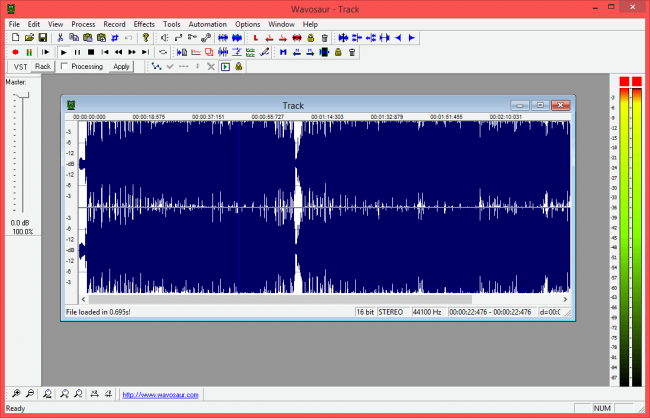Click the "16 bit" status field
Image resolution: width=650 pixels, height=418 pixels.
[x=365, y=312]
